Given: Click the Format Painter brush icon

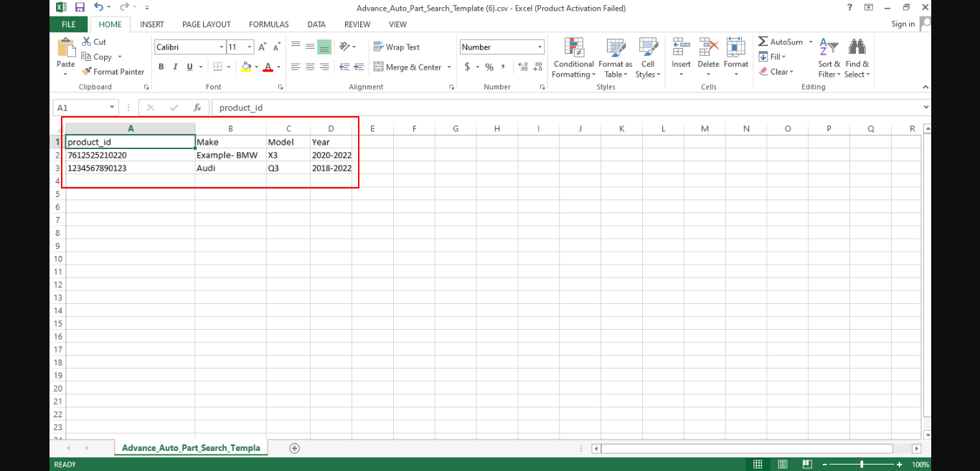Looking at the screenshot, I should coord(87,72).
